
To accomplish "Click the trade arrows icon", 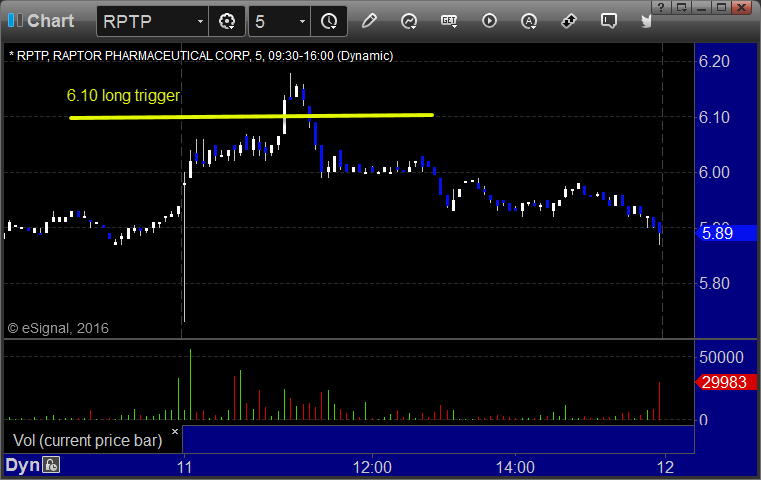I will click(x=569, y=21).
